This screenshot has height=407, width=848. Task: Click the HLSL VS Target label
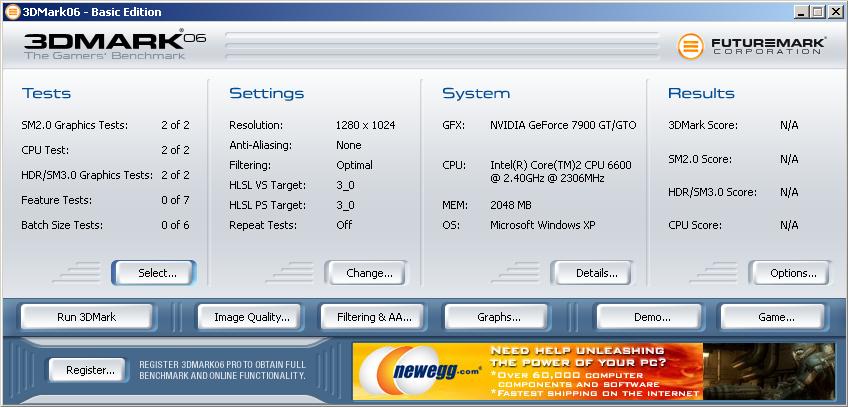pyautogui.click(x=268, y=185)
